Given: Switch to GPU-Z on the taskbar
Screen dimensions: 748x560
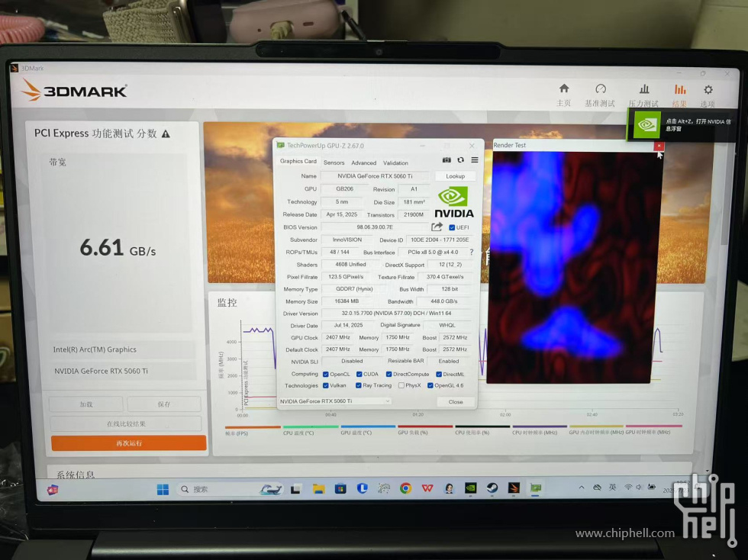Looking at the screenshot, I should (x=536, y=488).
